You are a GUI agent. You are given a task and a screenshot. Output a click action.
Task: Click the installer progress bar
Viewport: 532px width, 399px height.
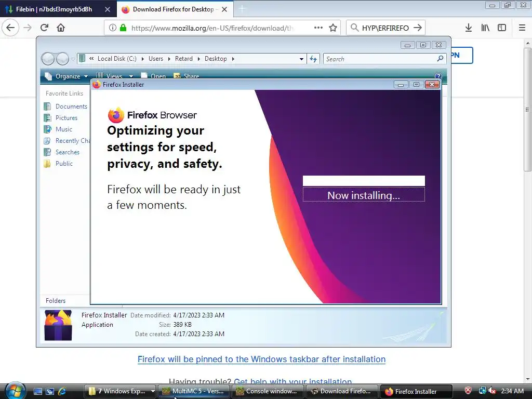point(364,181)
